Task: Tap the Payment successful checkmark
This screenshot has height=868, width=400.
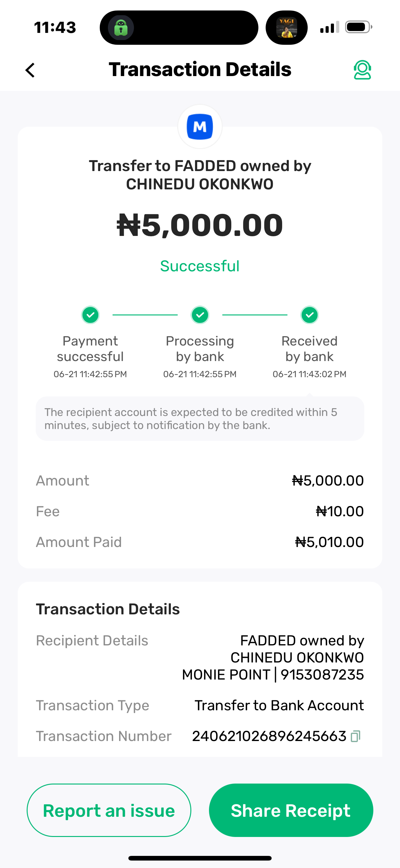Action: coord(90,315)
